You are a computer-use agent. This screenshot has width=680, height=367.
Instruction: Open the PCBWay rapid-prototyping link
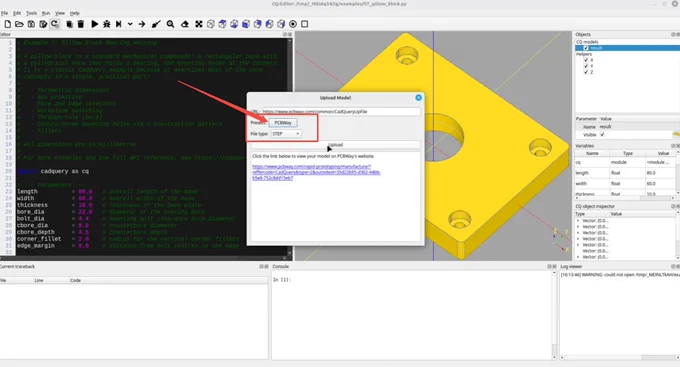(316, 172)
